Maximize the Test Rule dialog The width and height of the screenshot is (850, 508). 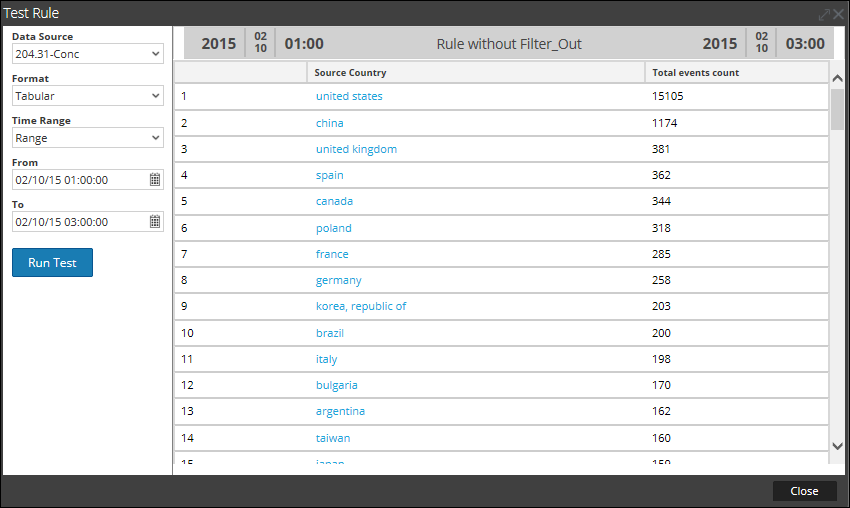pyautogui.click(x=824, y=15)
